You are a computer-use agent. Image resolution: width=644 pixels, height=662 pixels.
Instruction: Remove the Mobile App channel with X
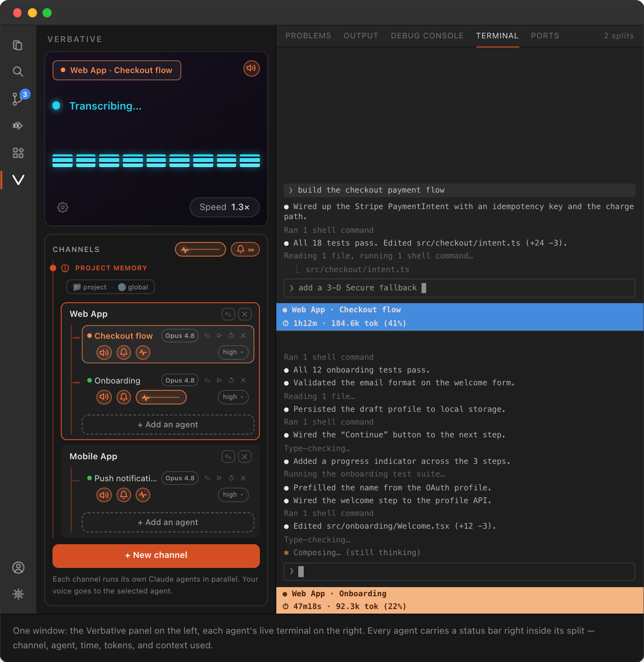[245, 457]
